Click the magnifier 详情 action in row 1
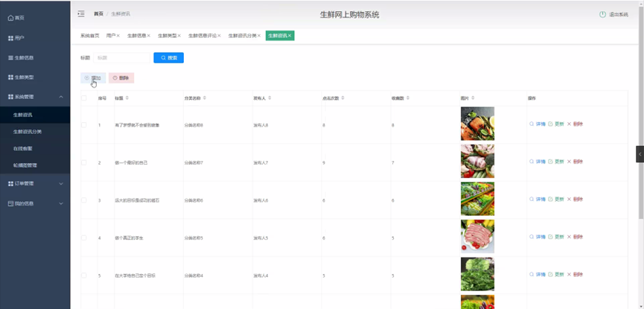 click(538, 124)
